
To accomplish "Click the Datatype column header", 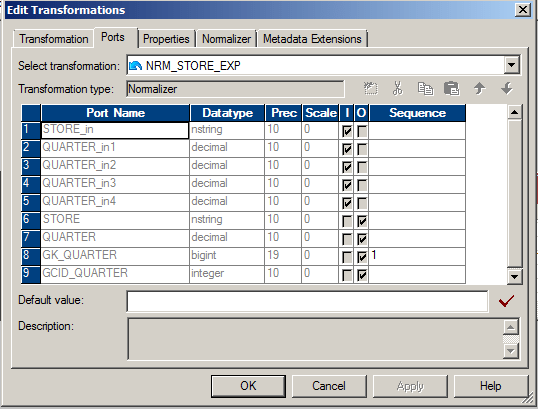I will (x=227, y=113).
